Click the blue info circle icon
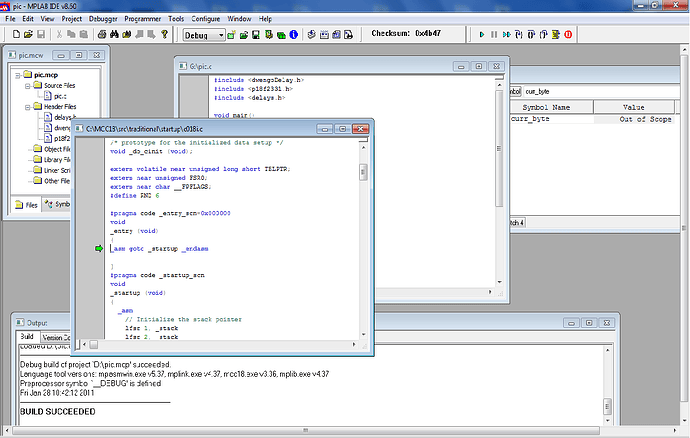 [294, 35]
